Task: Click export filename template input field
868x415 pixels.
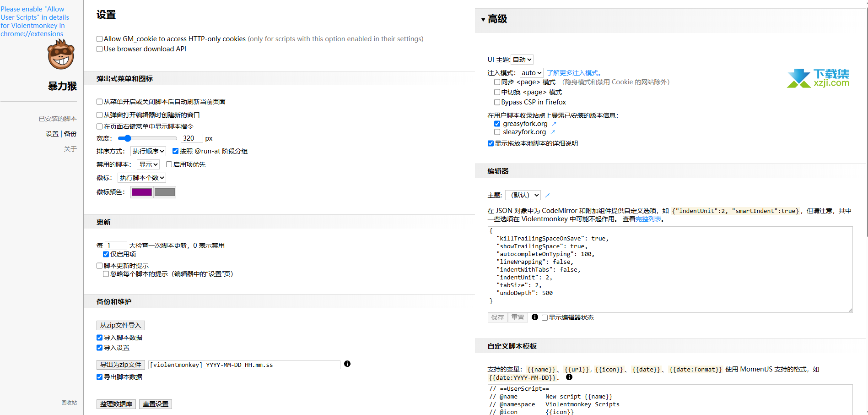Action: point(244,365)
